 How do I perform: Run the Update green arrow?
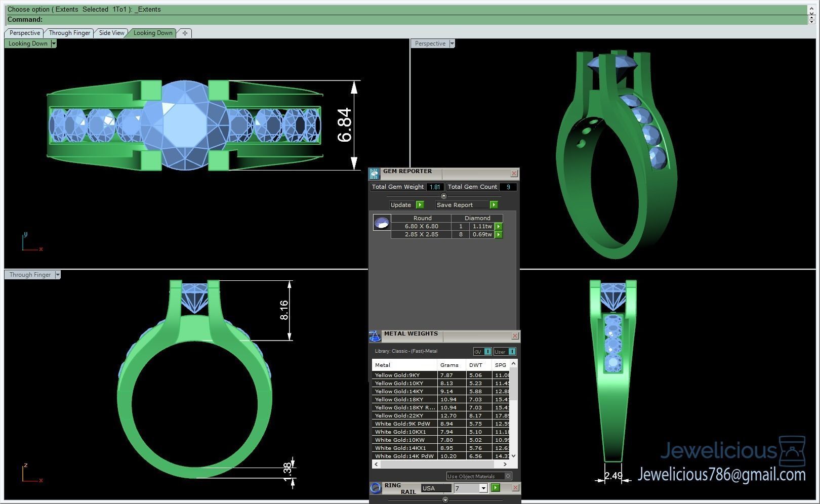(x=420, y=205)
